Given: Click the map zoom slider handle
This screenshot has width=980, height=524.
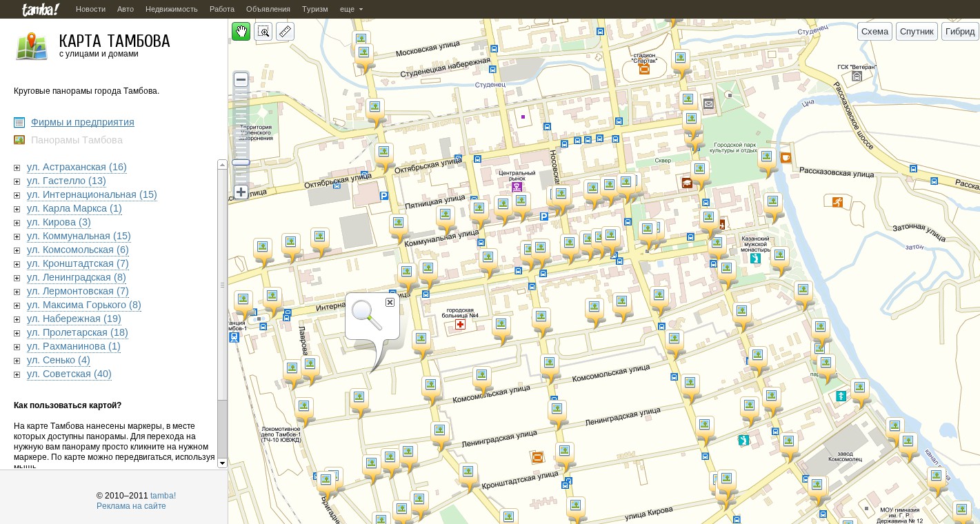Looking at the screenshot, I should pos(241,163).
